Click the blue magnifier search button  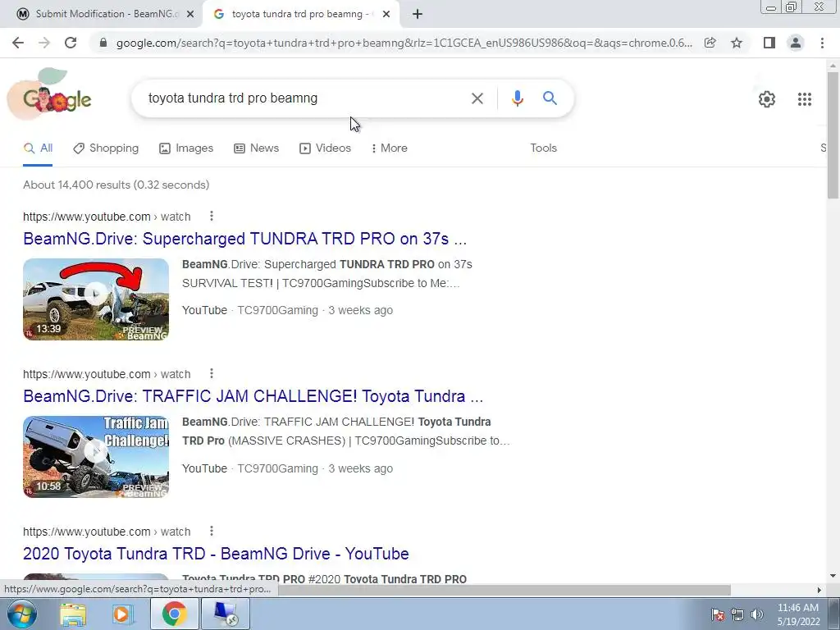550,98
